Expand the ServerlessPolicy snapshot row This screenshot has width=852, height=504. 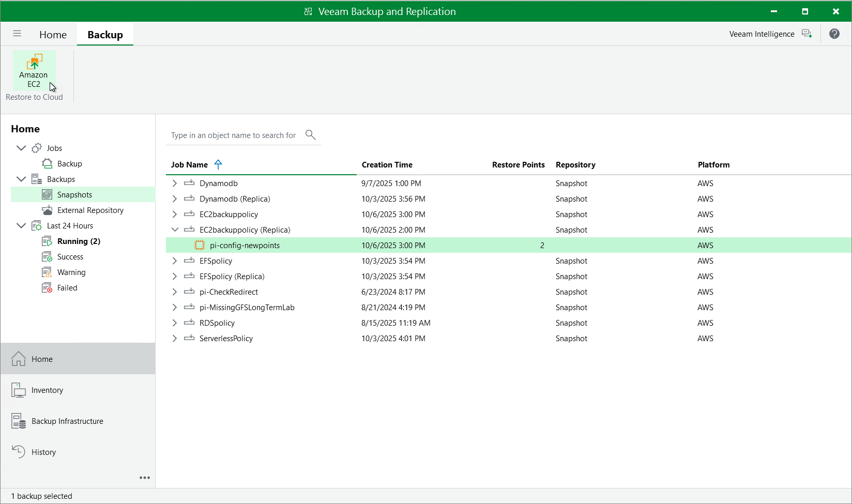tap(174, 338)
